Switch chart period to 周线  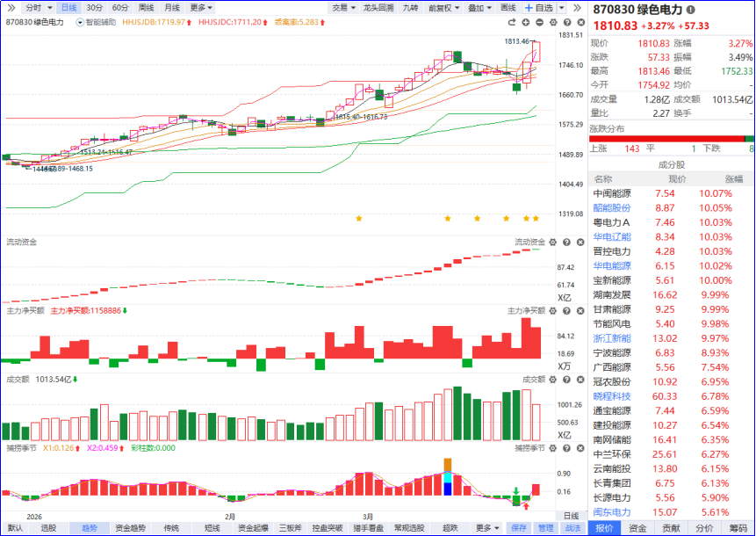click(x=146, y=8)
